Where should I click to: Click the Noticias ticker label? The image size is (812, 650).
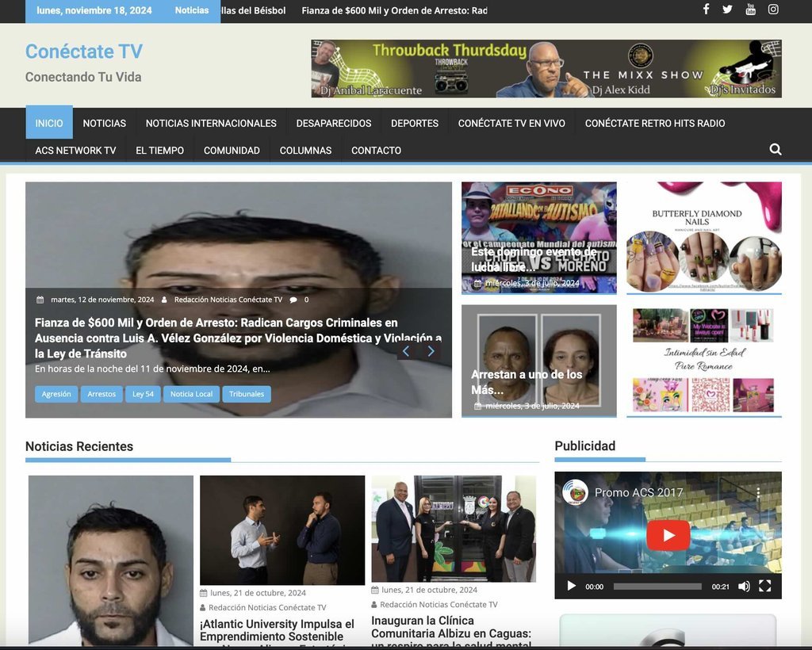tap(192, 10)
